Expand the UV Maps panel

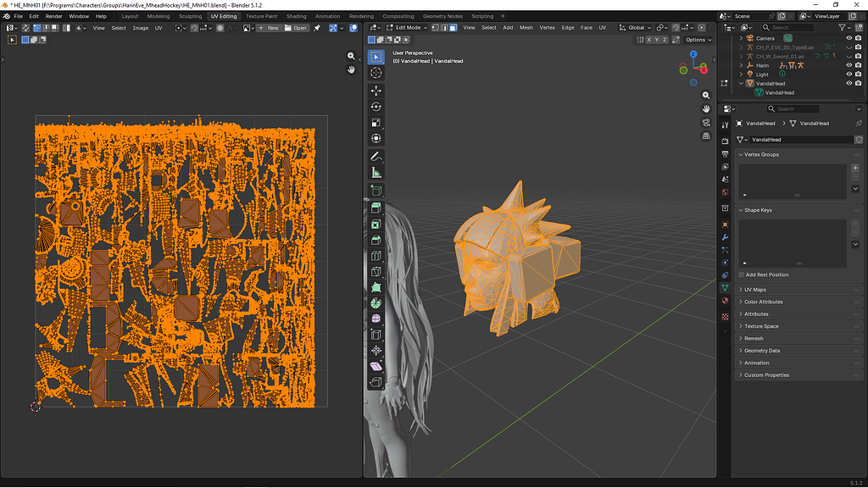pyautogui.click(x=798, y=290)
